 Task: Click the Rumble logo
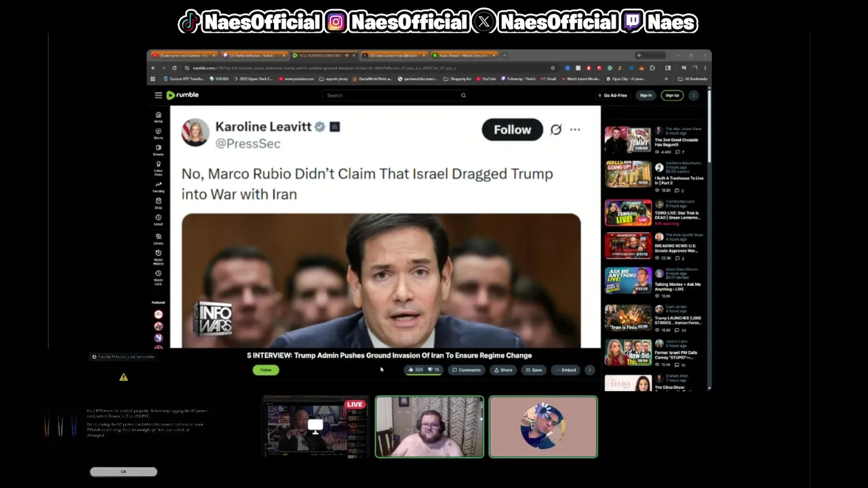(182, 95)
